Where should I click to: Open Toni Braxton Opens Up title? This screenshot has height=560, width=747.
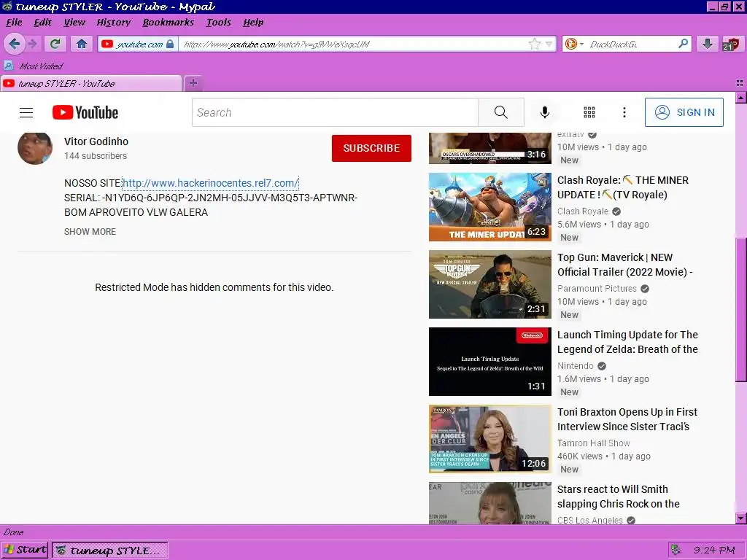click(627, 419)
